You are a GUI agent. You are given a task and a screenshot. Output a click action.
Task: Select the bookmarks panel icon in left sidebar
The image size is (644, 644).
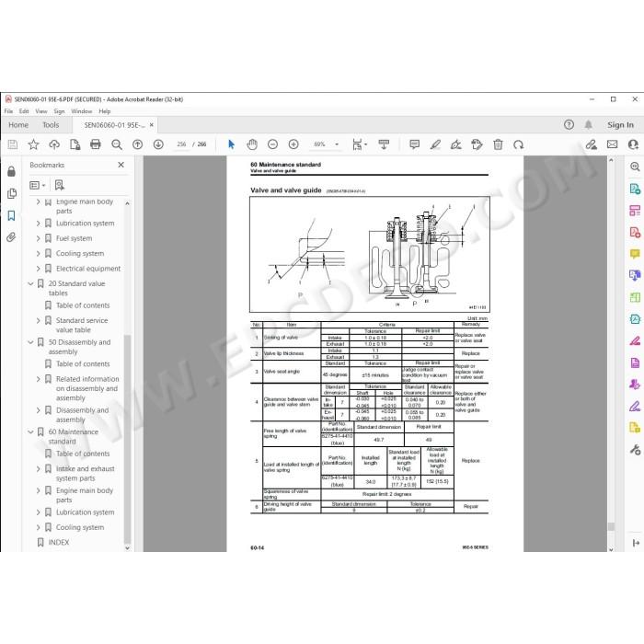[11, 215]
